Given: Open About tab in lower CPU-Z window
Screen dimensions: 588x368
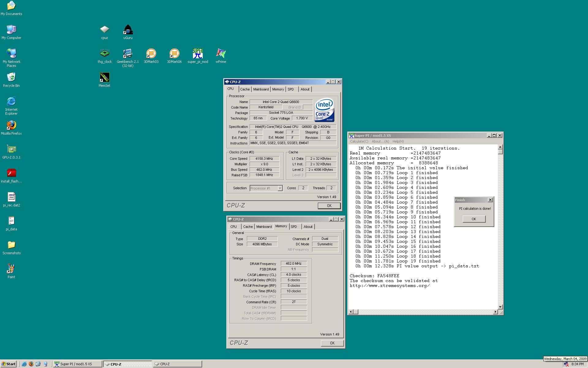Looking at the screenshot, I should tap(308, 227).
